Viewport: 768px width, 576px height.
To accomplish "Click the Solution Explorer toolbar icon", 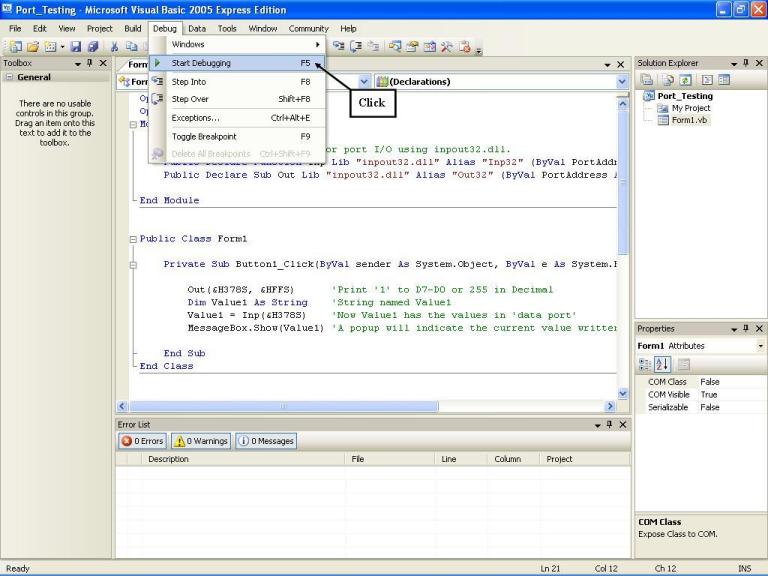I will tap(395, 47).
